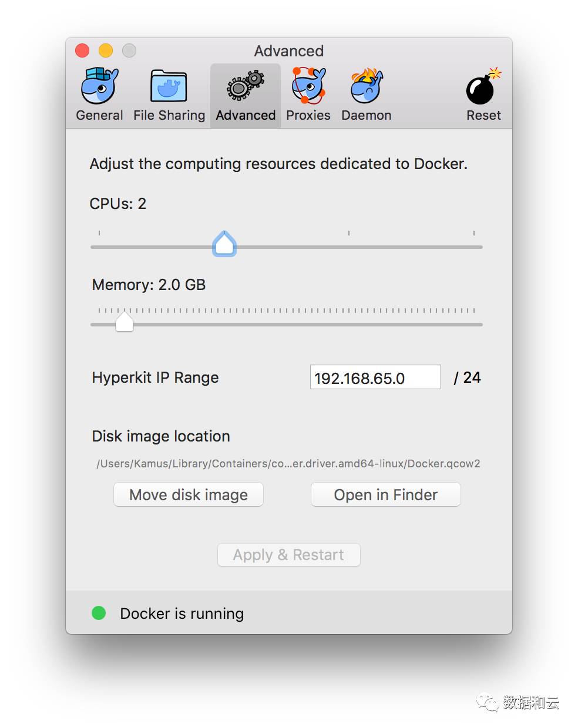
Task: Open the General whale icon pane
Action: (99, 86)
